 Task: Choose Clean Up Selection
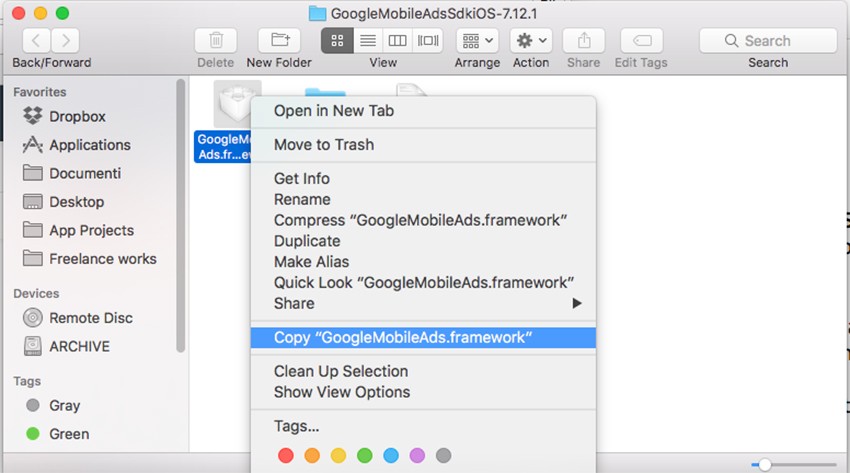tap(423, 371)
